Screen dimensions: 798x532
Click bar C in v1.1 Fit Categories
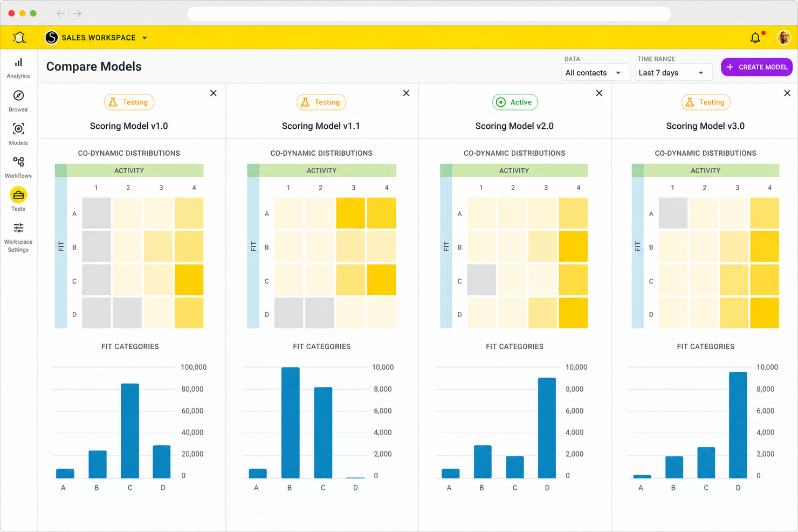[323, 433]
